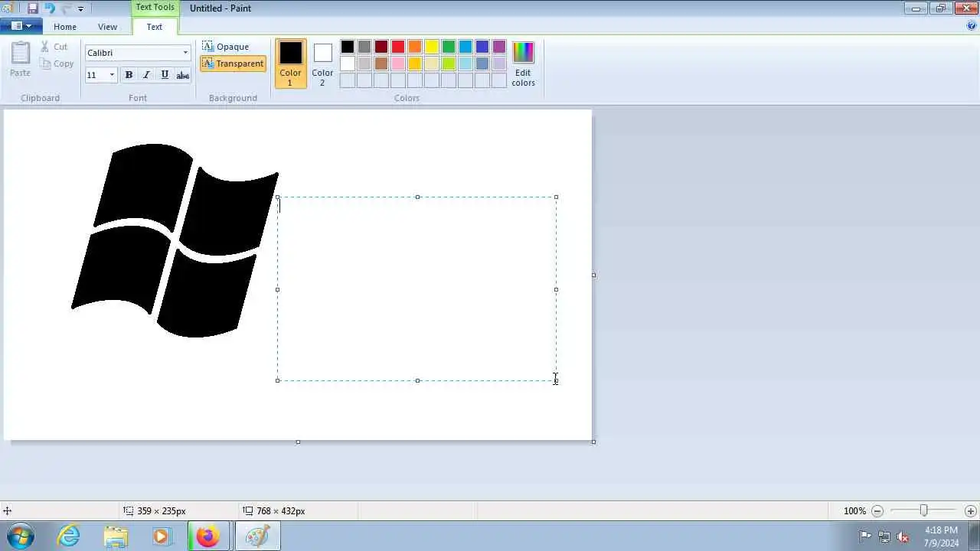Viewport: 980px width, 551px height.
Task: Click the 100% zoom level text
Action: click(854, 511)
